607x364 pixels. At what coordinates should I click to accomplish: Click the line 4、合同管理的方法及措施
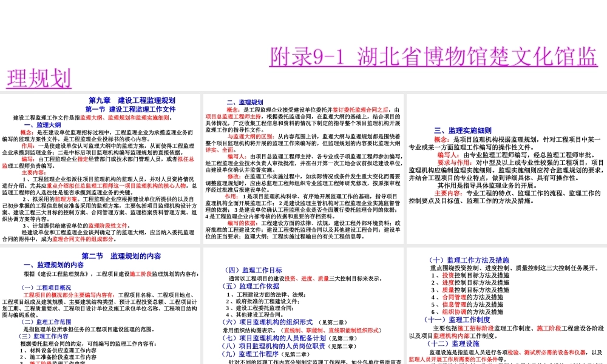tap(467, 297)
